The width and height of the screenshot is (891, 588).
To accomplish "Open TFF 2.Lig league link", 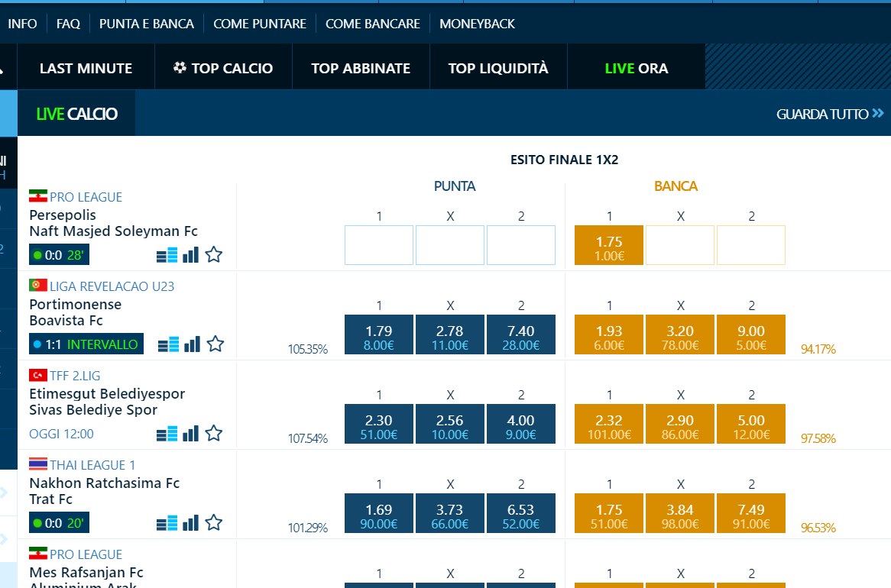I will click(75, 376).
